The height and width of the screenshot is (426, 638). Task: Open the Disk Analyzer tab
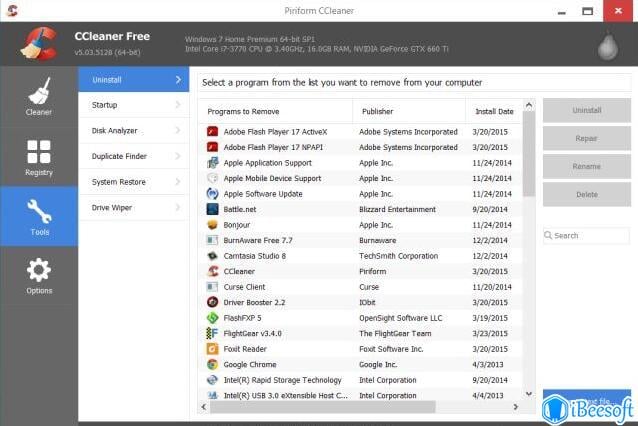tap(134, 131)
